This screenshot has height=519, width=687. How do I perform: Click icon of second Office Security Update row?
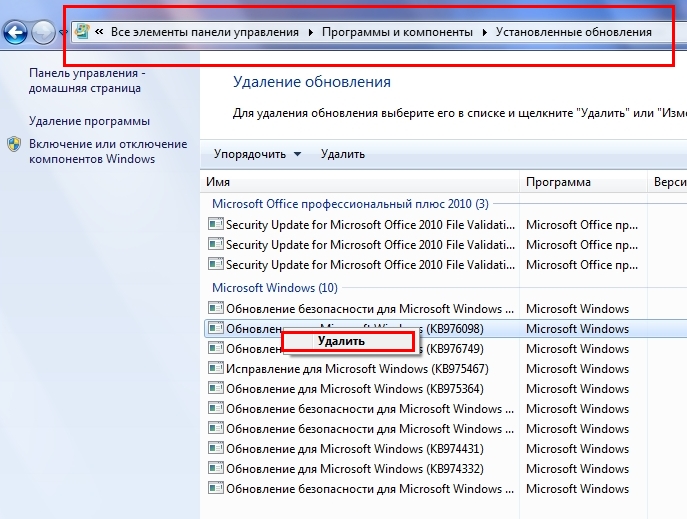[x=216, y=244]
